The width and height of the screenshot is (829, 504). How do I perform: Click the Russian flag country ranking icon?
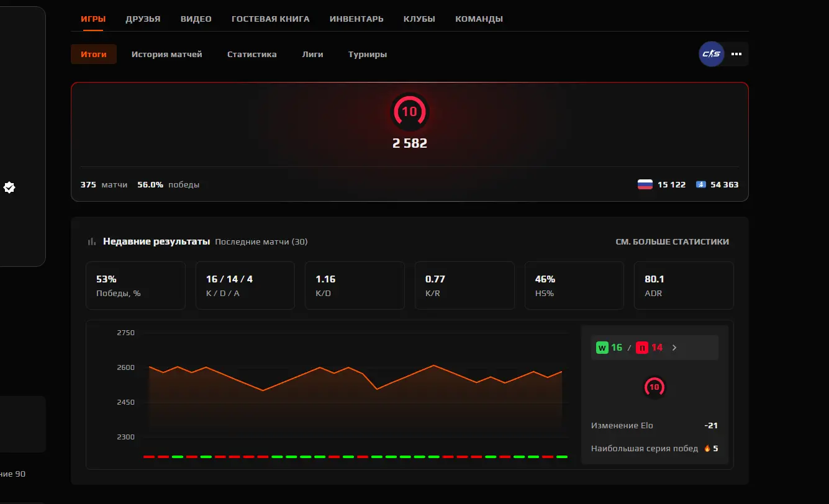point(645,184)
